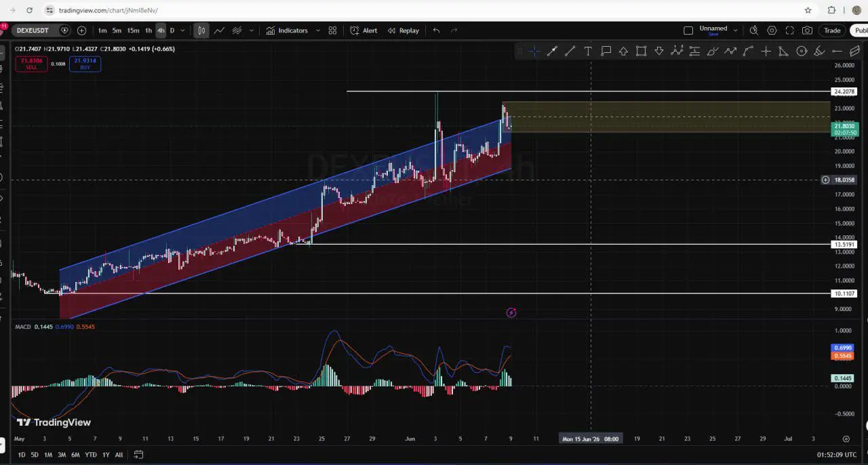The height and width of the screenshot is (465, 868).
Task: Take a chart snapshot with camera
Action: pyautogui.click(x=807, y=31)
